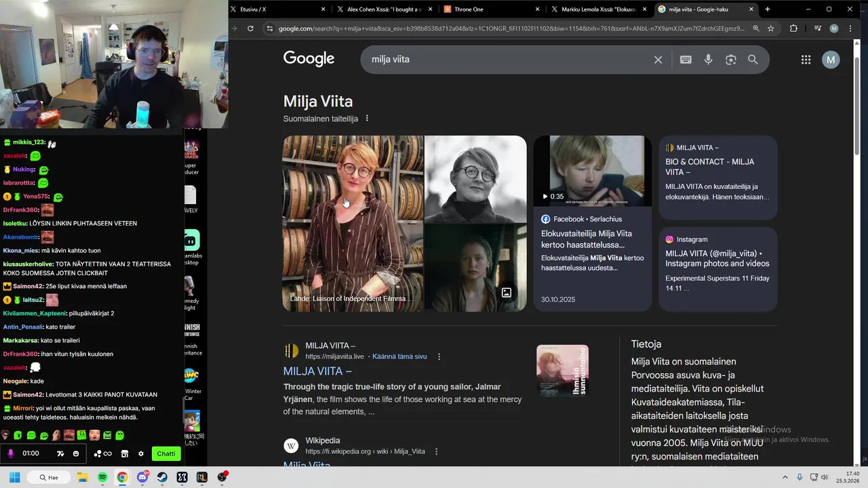Expand hidden system tray icons chevron
868x488 pixels.
pyautogui.click(x=785, y=477)
